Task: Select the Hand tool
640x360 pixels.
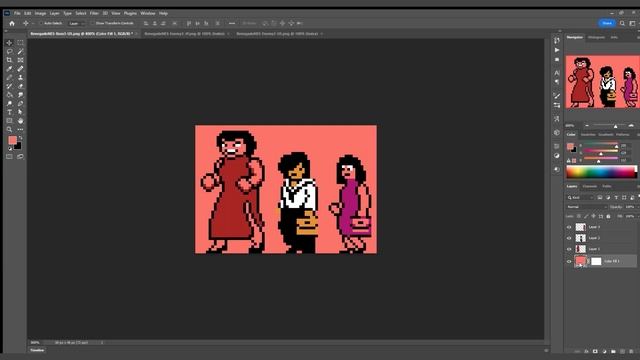Action: (x=20, y=121)
